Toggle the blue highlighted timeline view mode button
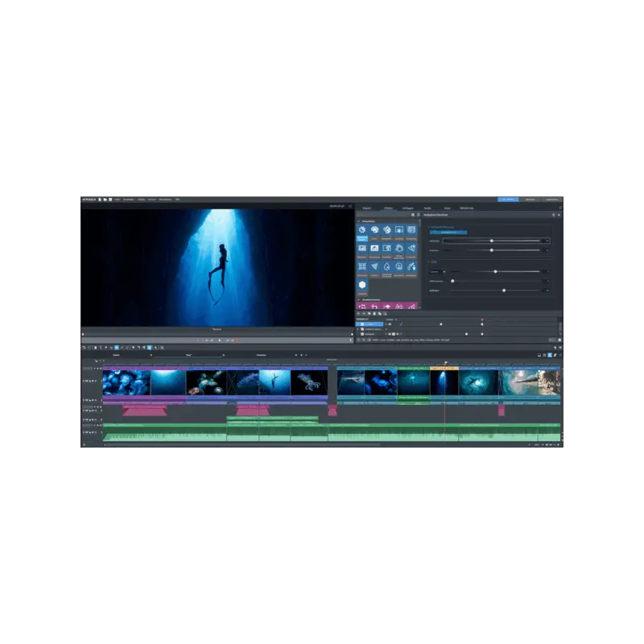This screenshot has width=644, height=644. [x=550, y=355]
